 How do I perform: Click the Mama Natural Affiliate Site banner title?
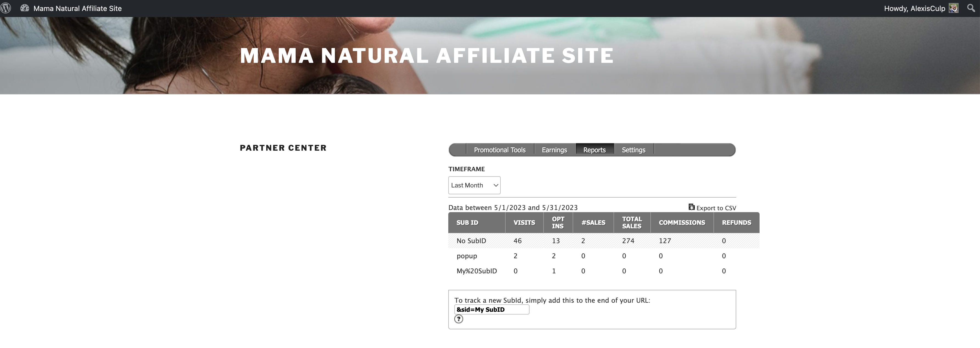(x=427, y=55)
